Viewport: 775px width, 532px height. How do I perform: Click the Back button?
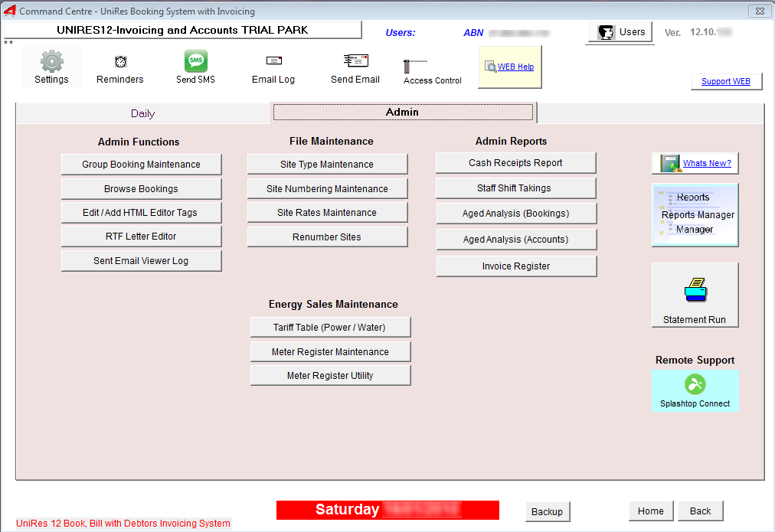click(x=701, y=511)
